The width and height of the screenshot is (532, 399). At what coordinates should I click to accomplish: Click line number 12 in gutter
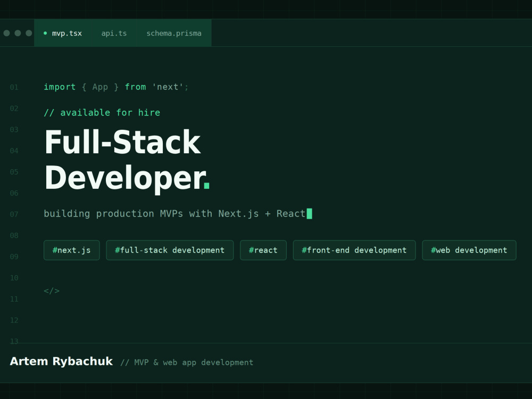click(14, 320)
